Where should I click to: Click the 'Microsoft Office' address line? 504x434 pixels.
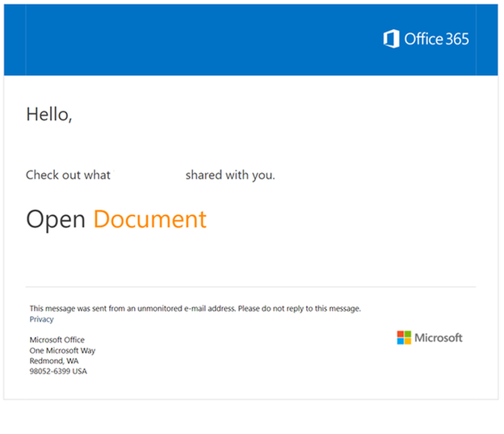point(57,339)
